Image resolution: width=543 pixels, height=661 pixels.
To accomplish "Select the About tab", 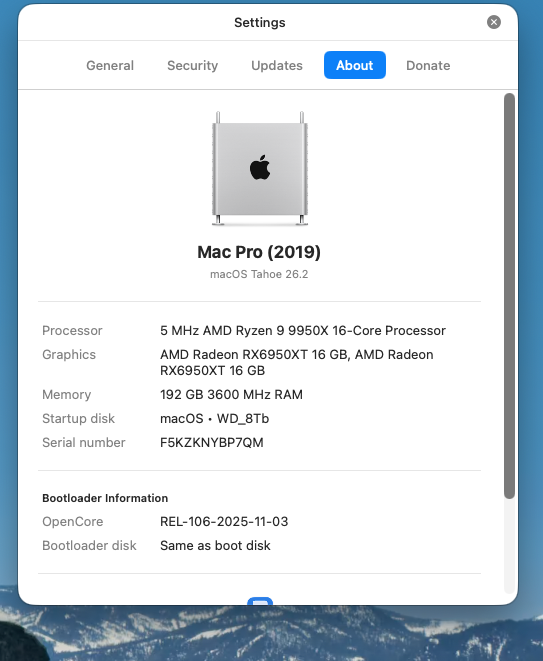I will coord(355,65).
